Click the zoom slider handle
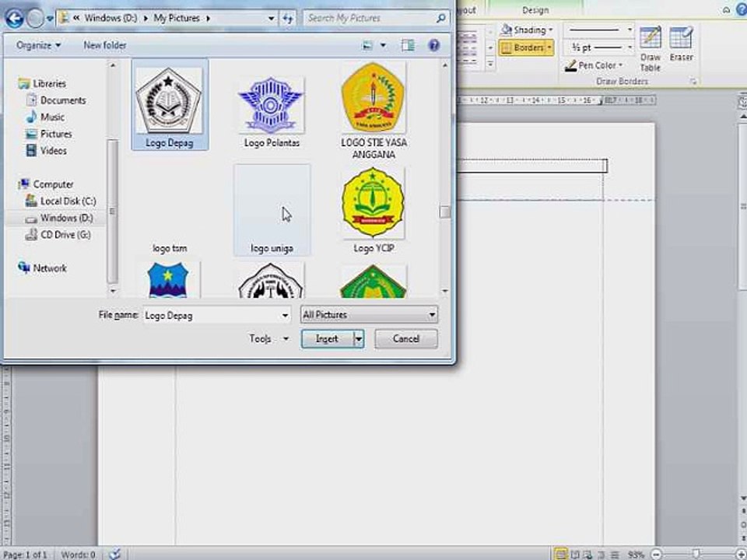 coord(696,554)
